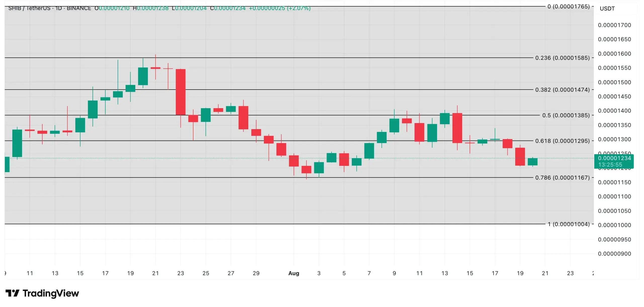Click the 0.00001500 price axis label
Image resolution: width=644 pixels, height=307 pixels.
(x=614, y=82)
